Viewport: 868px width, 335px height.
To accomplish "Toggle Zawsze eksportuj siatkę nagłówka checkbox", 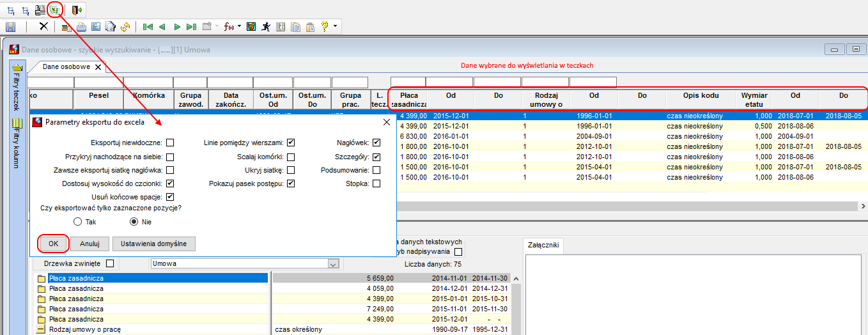I will tap(170, 170).
